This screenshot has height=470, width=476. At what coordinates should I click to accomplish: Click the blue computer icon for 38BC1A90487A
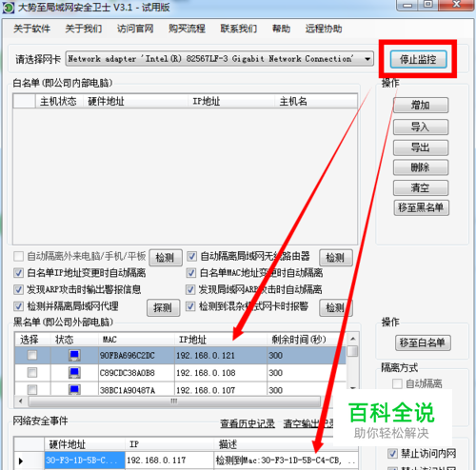(x=74, y=389)
